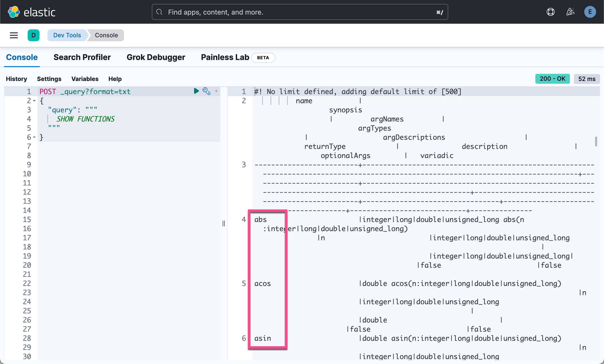Image resolution: width=604 pixels, height=364 pixels.
Task: Fold the closing brace arrow at line 6
Action: point(34,137)
